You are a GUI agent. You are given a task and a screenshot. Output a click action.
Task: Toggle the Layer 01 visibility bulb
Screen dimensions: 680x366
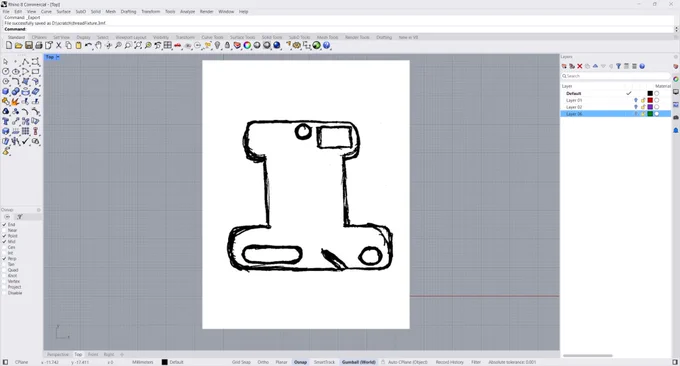(x=636, y=100)
